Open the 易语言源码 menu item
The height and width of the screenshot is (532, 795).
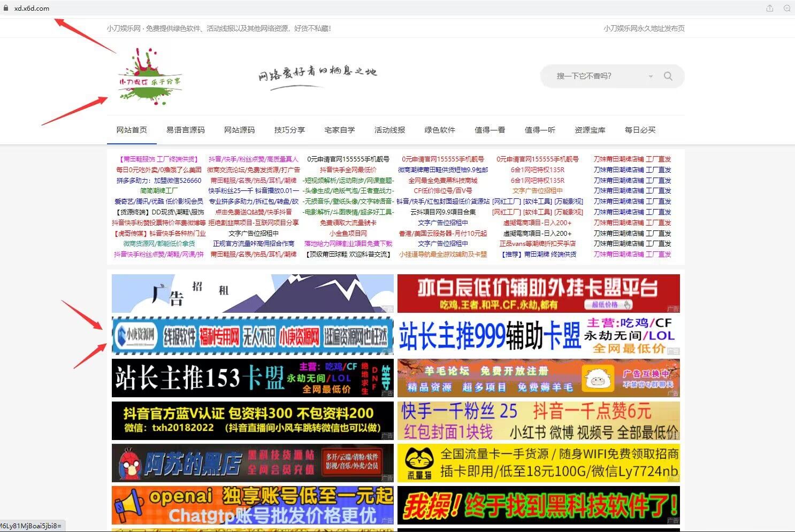pos(185,130)
